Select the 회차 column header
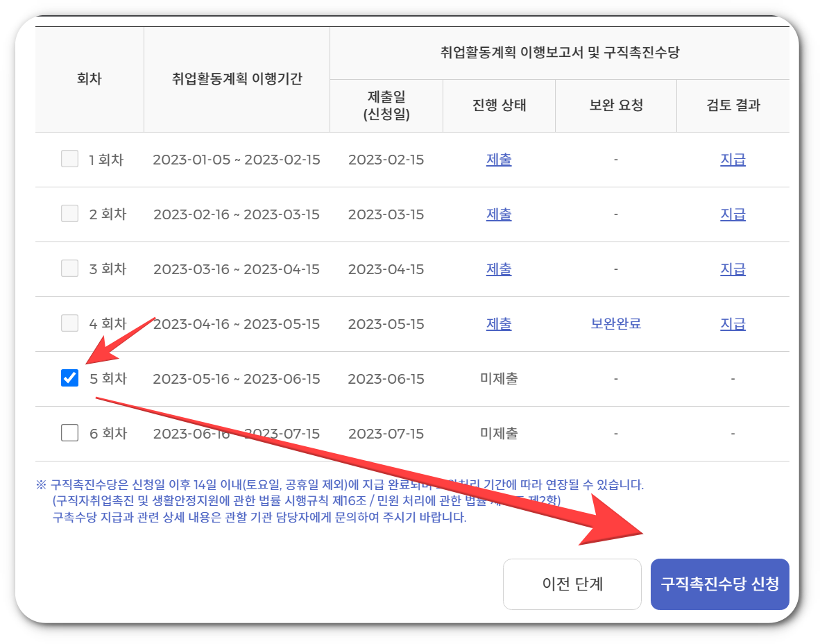The image size is (820, 644). pyautogui.click(x=89, y=79)
